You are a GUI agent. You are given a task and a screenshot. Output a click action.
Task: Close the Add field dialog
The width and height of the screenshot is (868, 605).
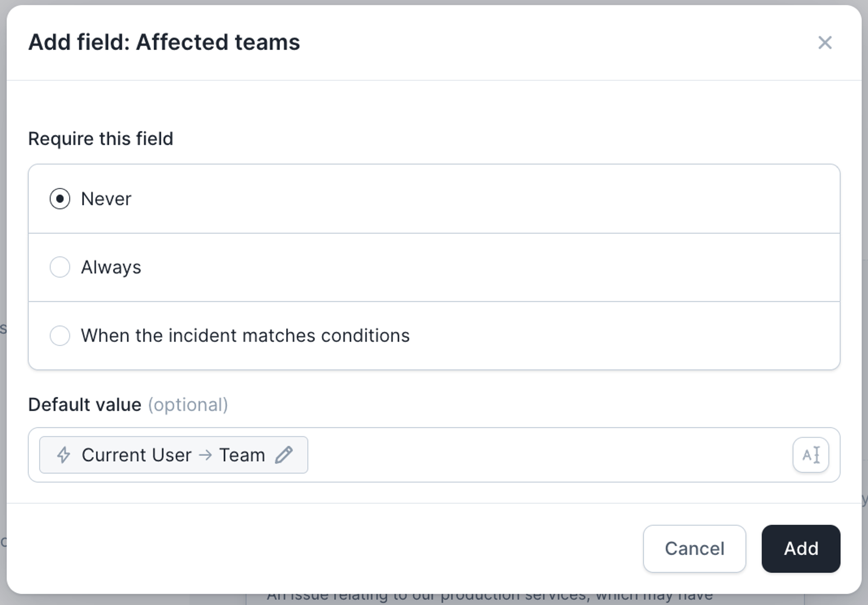(x=825, y=43)
